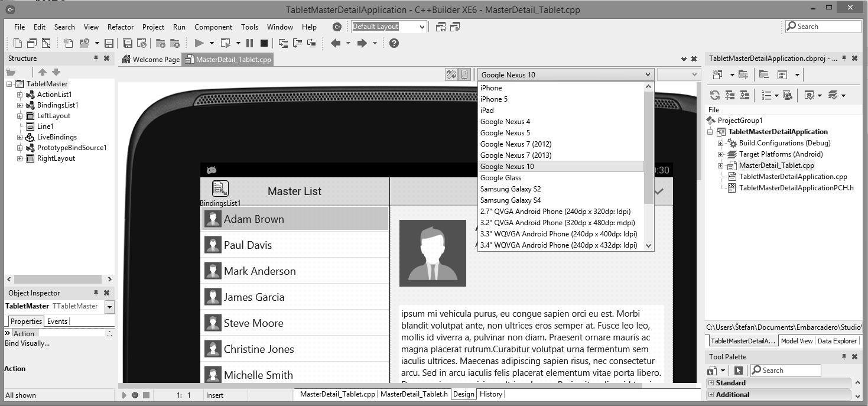Click the Structure panel horizontal scrollbar
Screen dimensions: 868x406
click(x=59, y=279)
